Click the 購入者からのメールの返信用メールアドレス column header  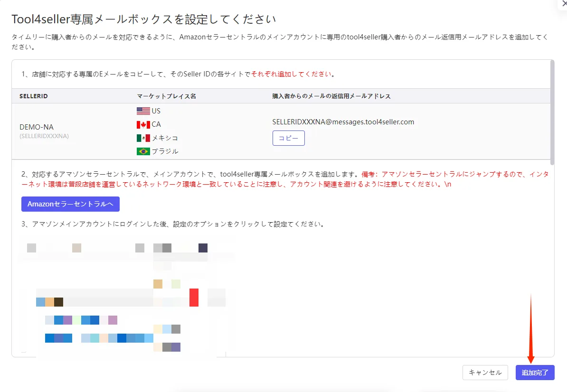tap(331, 96)
